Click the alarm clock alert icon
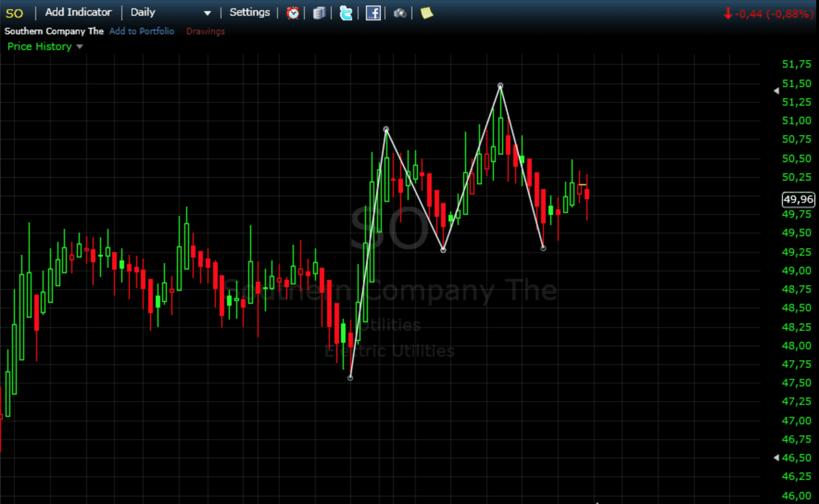 292,13
